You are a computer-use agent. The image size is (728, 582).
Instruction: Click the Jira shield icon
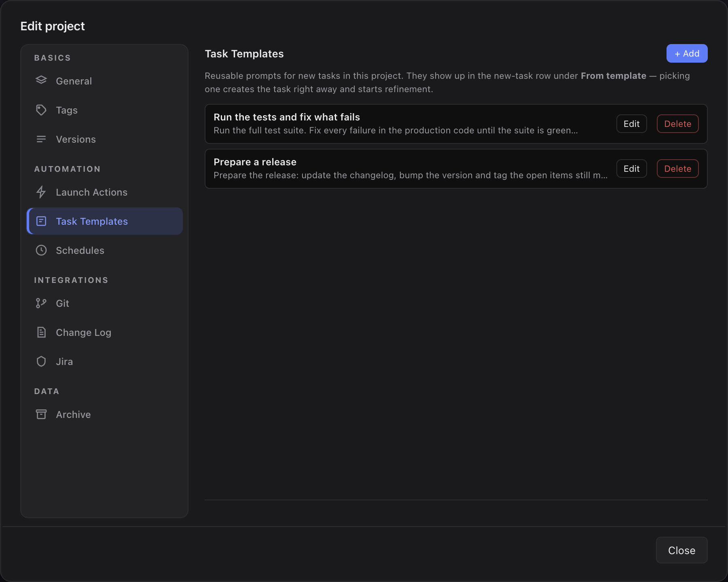41,361
